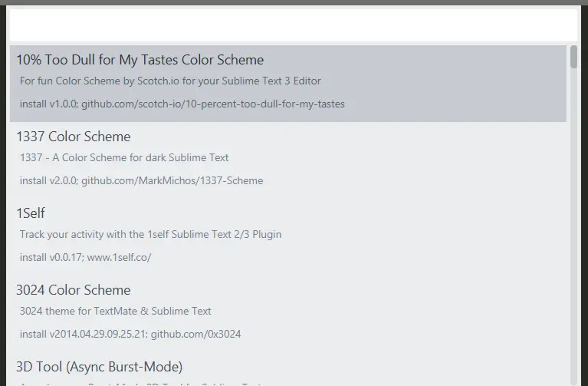Click the github.com/0x3024 URL text

tap(195, 334)
